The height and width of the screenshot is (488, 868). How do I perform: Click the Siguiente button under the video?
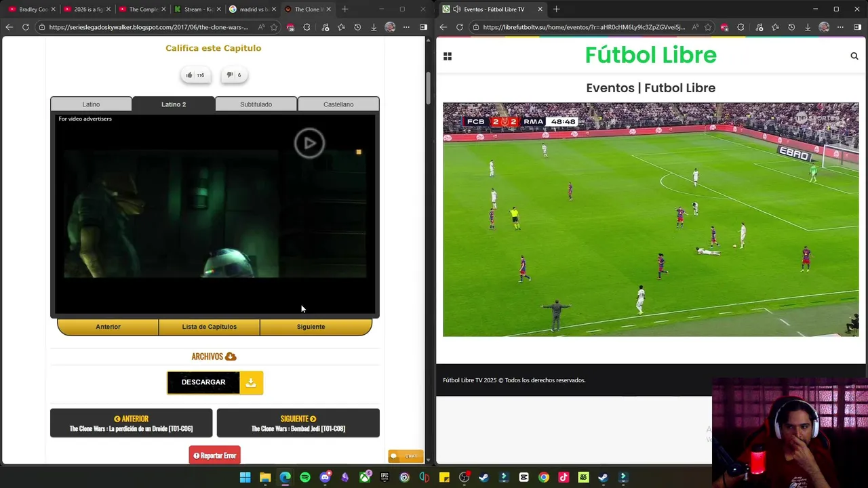[311, 327]
